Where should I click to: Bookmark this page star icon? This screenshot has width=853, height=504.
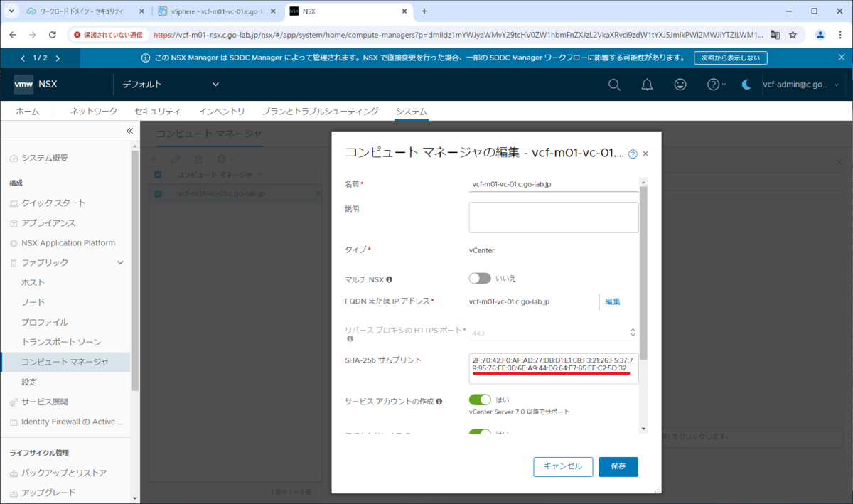pyautogui.click(x=793, y=34)
